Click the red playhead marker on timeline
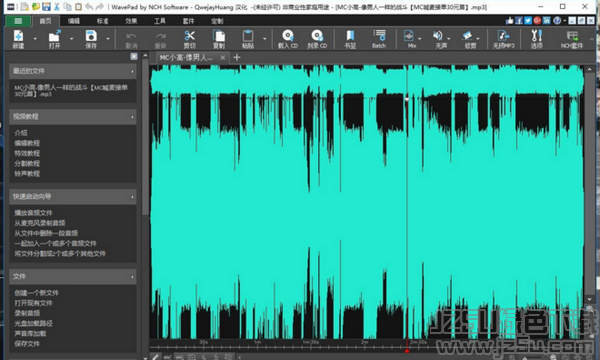 407,350
